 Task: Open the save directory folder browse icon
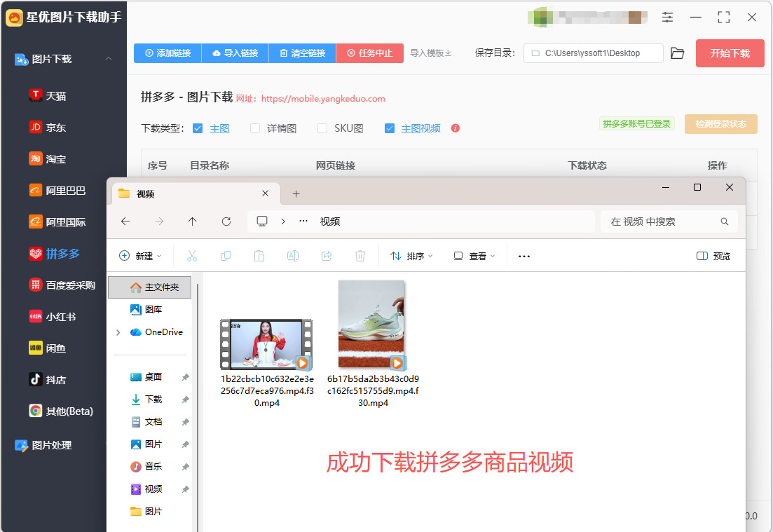point(678,53)
